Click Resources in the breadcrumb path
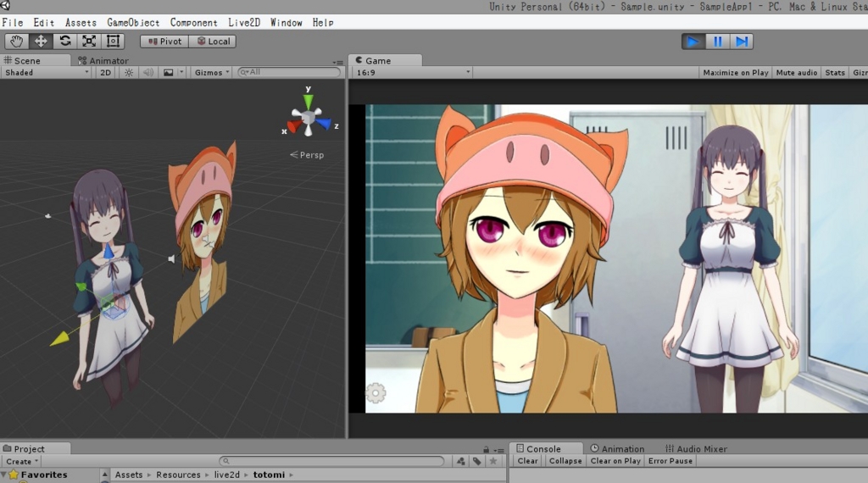868x483 pixels. point(178,475)
